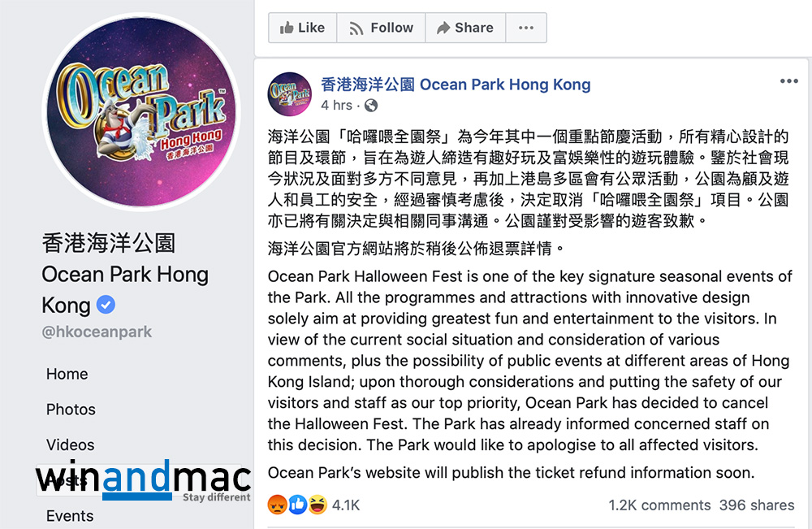View the 396 shares list
Screen dimensions: 812x529
[757, 505]
